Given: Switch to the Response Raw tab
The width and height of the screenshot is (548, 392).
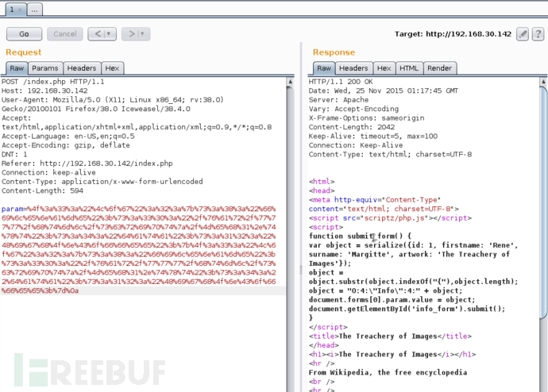Looking at the screenshot, I should pos(324,68).
